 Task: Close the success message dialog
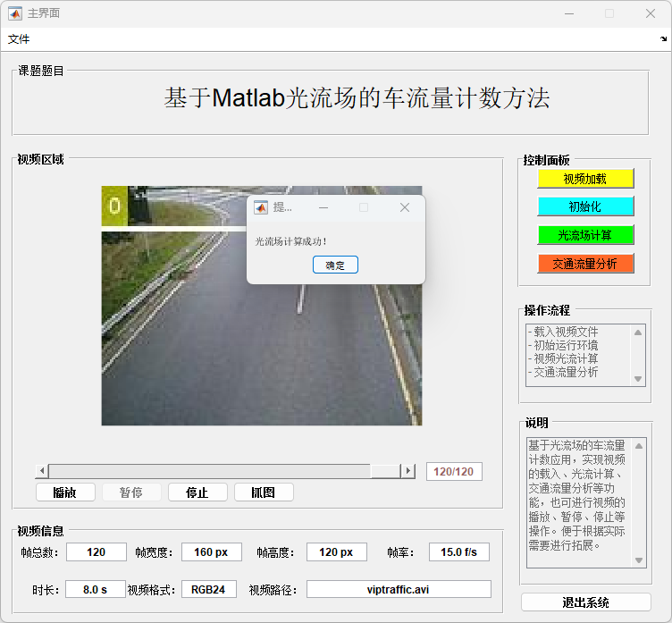tap(404, 207)
